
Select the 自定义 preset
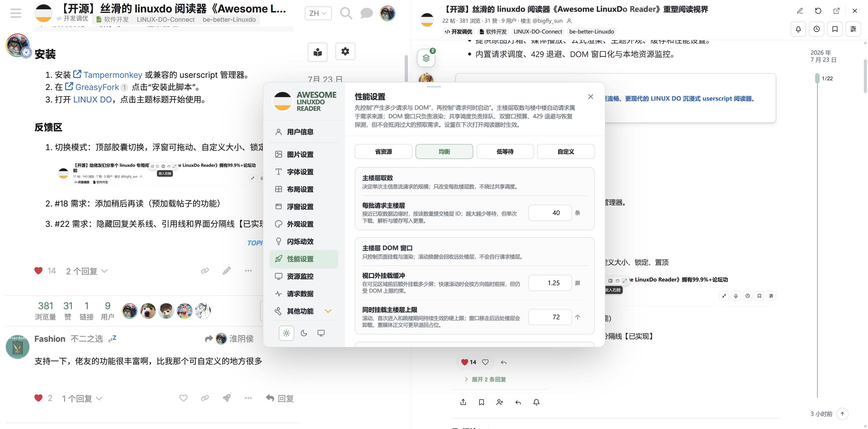coord(566,152)
